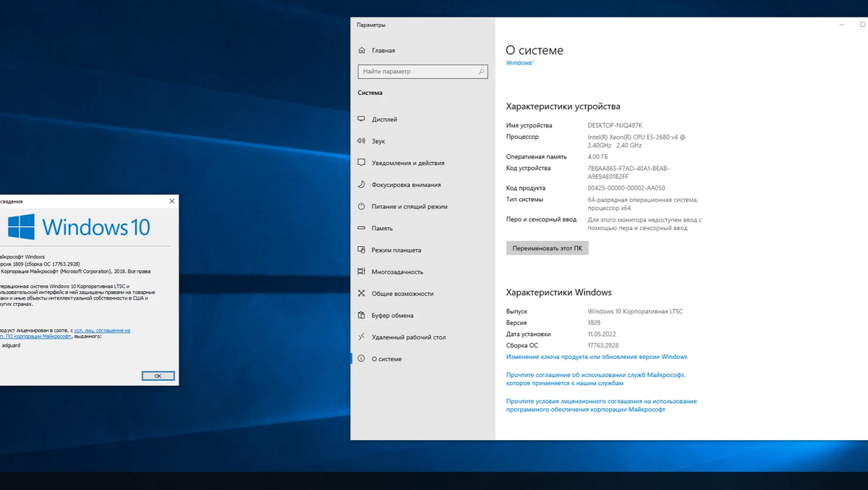Screen dimensions: 868x490
Task: Click the Многозадачность icon
Action: click(362, 271)
